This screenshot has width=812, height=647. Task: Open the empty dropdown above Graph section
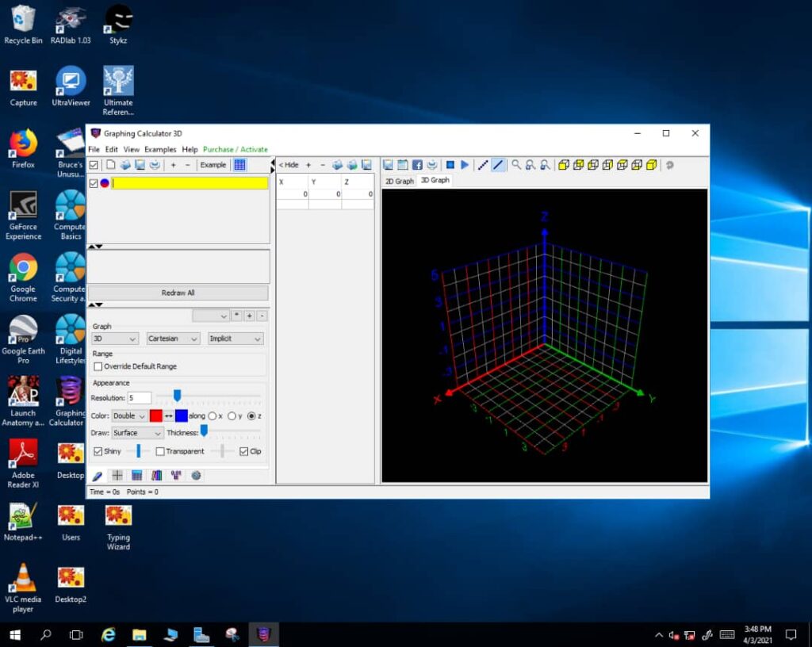click(210, 316)
